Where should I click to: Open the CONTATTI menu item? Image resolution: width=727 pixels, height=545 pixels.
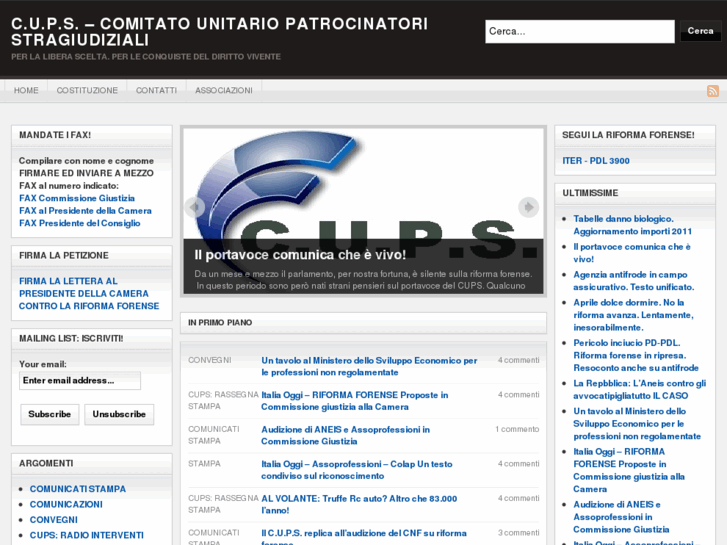coord(156,90)
